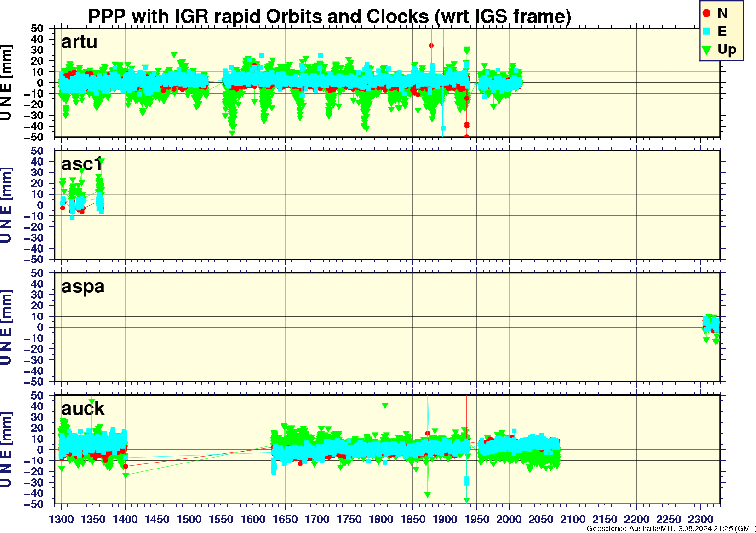Click x-axis tick label 1850
756x533 pixels.
pyautogui.click(x=413, y=519)
